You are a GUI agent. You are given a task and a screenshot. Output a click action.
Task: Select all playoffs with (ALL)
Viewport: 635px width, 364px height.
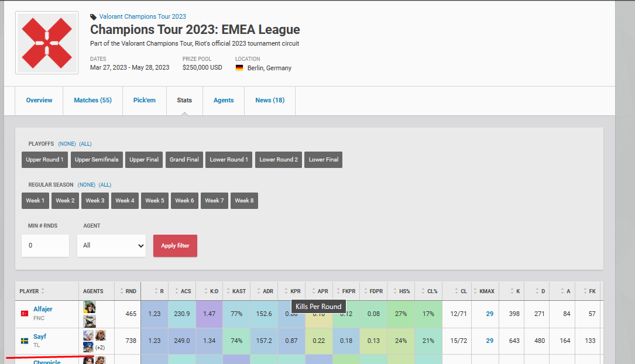pyautogui.click(x=85, y=144)
